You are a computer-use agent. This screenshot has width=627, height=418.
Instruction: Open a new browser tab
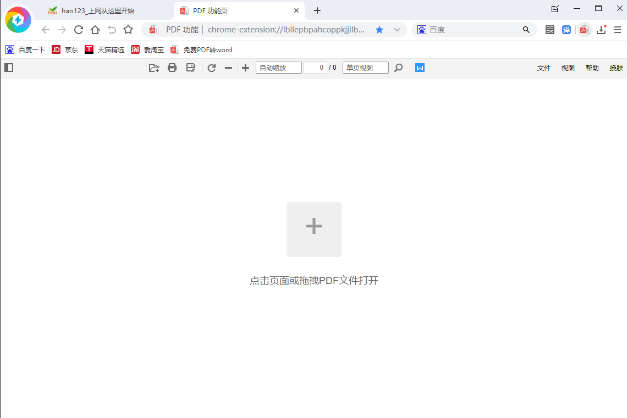tap(317, 11)
